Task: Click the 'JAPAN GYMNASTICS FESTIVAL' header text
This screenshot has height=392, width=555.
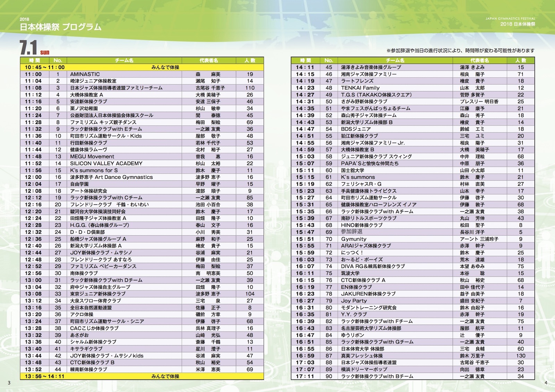Action: pos(510,19)
